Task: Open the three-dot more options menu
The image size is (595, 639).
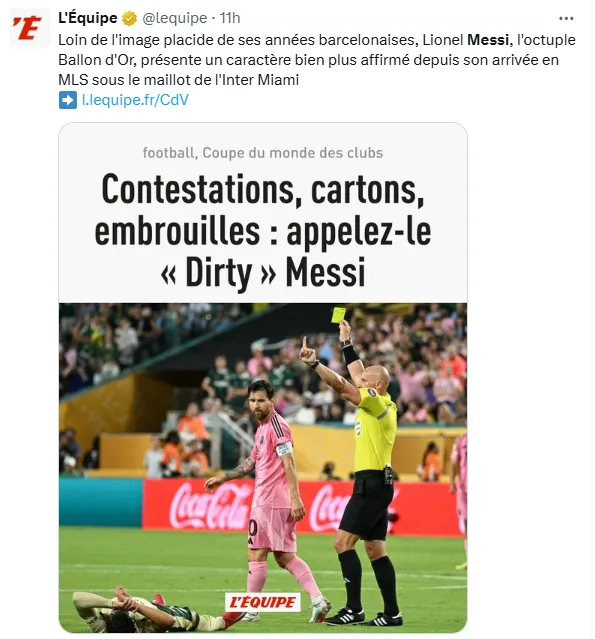Action: (x=566, y=18)
